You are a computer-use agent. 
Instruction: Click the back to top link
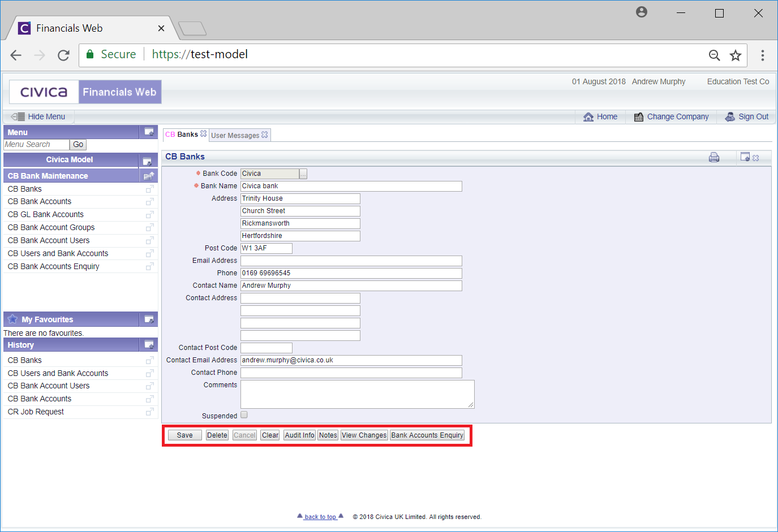(x=320, y=517)
